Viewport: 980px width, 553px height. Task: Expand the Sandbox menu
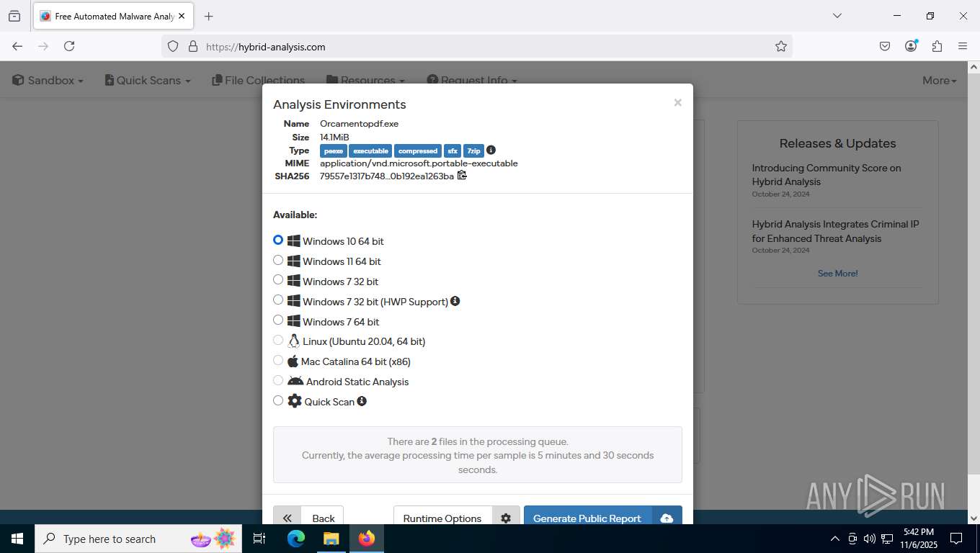[48, 81]
